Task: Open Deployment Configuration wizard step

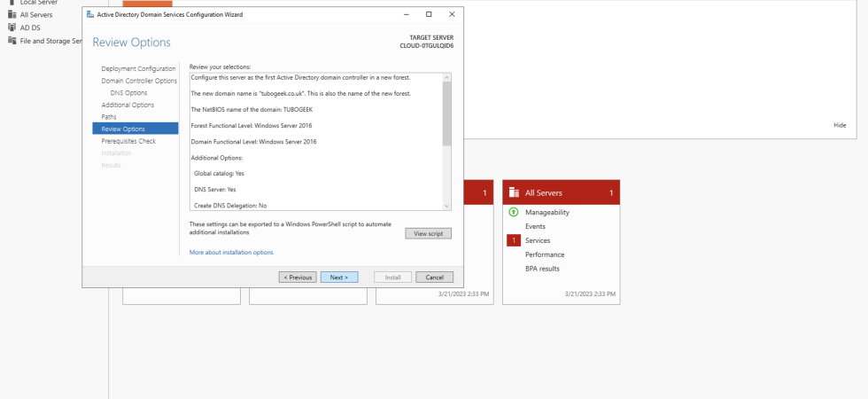Action: click(x=138, y=69)
